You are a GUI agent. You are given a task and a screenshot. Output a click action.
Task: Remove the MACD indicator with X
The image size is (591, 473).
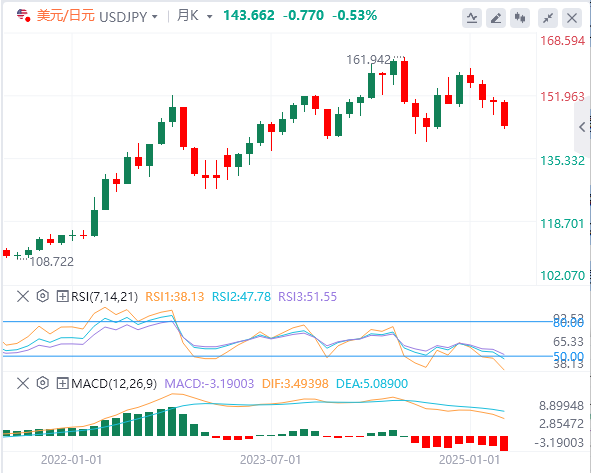tap(23, 383)
